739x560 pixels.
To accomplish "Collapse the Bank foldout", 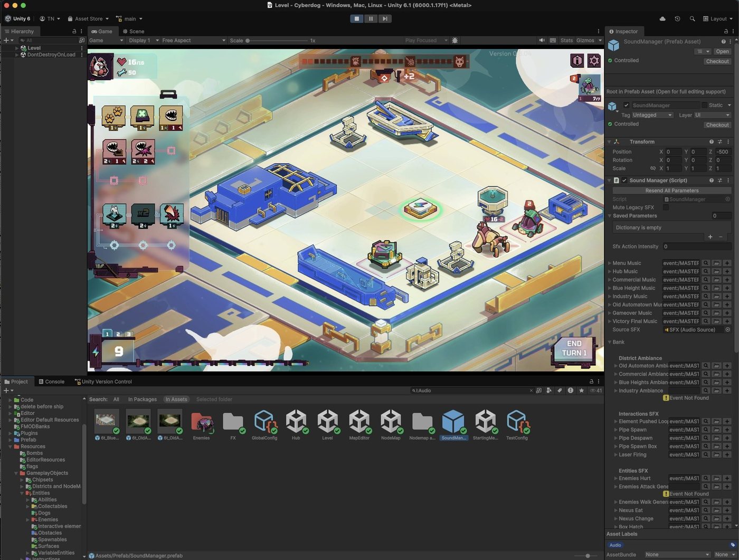I will pos(609,342).
